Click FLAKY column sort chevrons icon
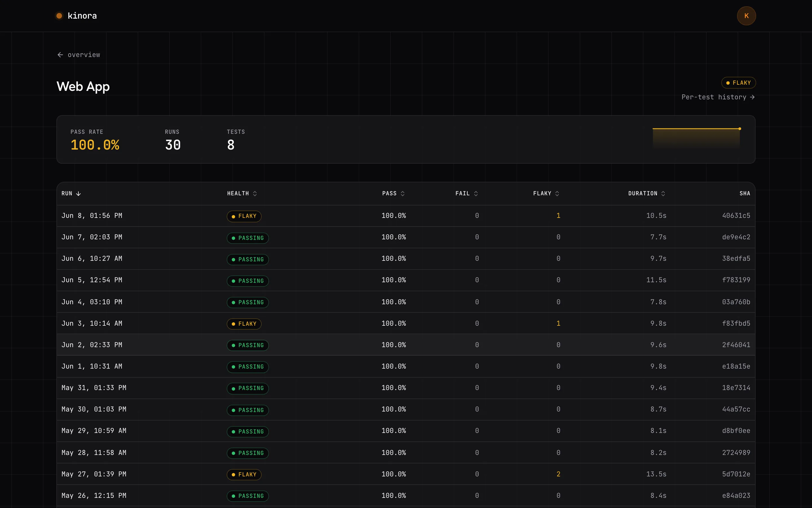Image resolution: width=812 pixels, height=508 pixels. [557, 194]
